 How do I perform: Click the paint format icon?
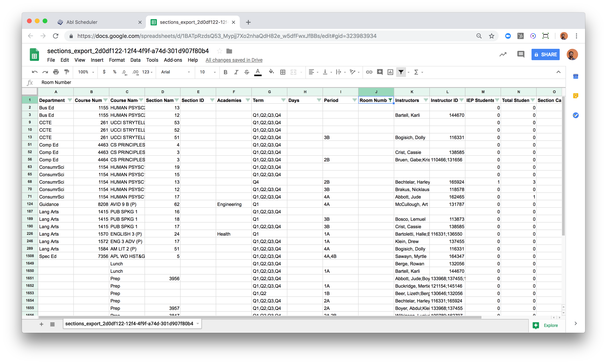(x=66, y=72)
